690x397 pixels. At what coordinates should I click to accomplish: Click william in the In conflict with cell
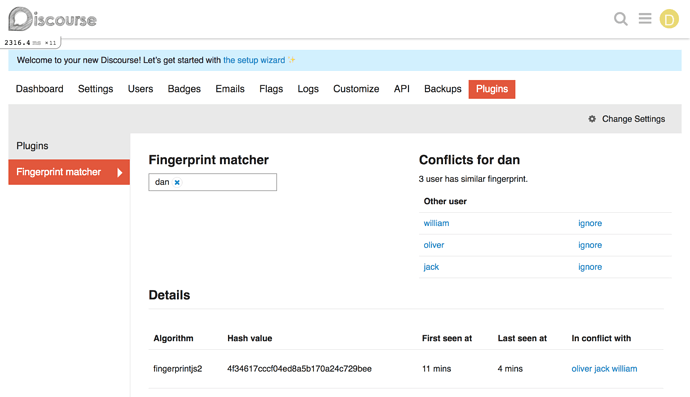tap(624, 369)
